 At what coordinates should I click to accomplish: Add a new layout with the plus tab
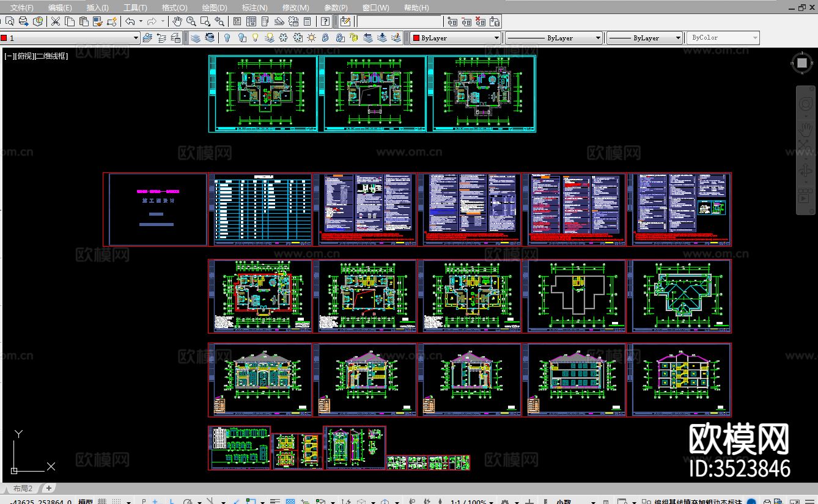pyautogui.click(x=49, y=488)
